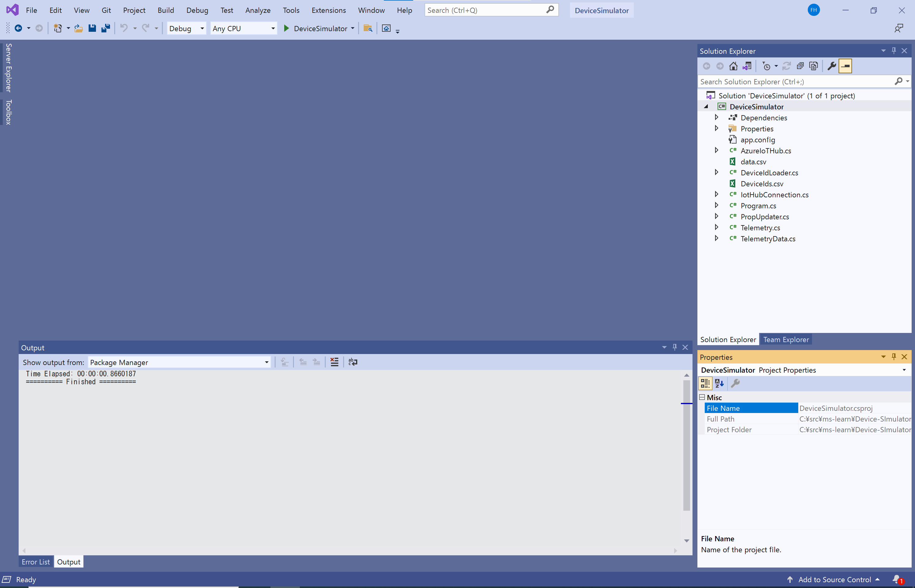
Task: Click the Home icon in Solution Explorer toolbar
Action: click(x=733, y=66)
